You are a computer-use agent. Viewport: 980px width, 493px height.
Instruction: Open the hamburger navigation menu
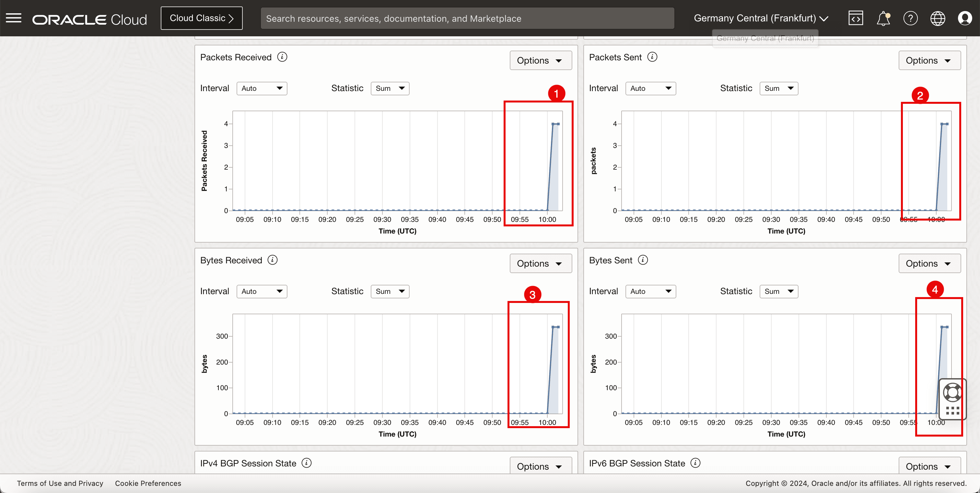tap(14, 18)
